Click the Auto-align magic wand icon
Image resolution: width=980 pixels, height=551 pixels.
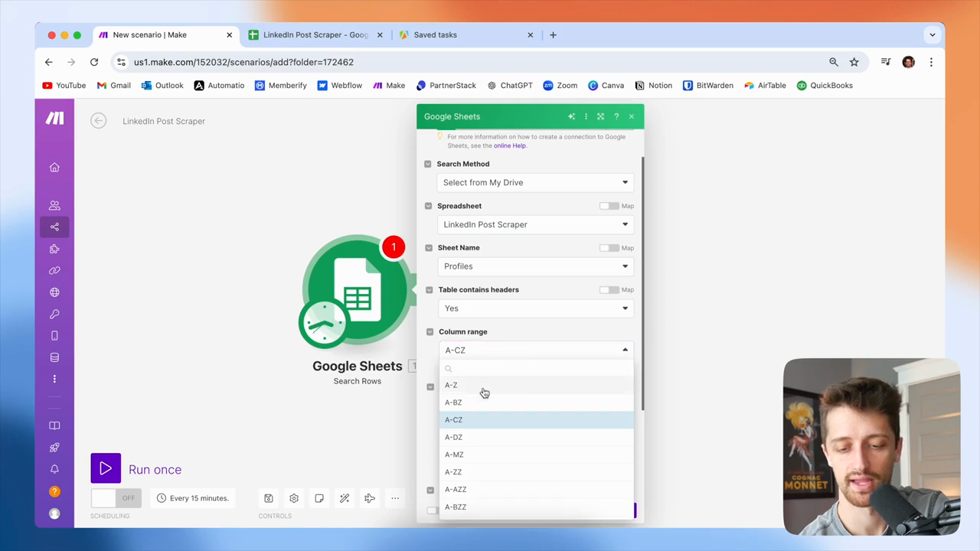(x=345, y=498)
